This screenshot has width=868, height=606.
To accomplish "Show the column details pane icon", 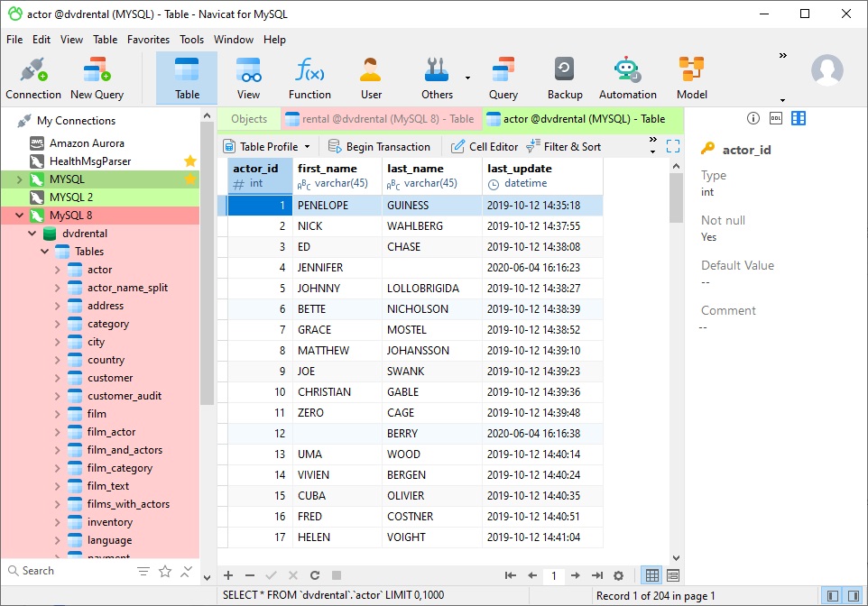I will coord(799,118).
